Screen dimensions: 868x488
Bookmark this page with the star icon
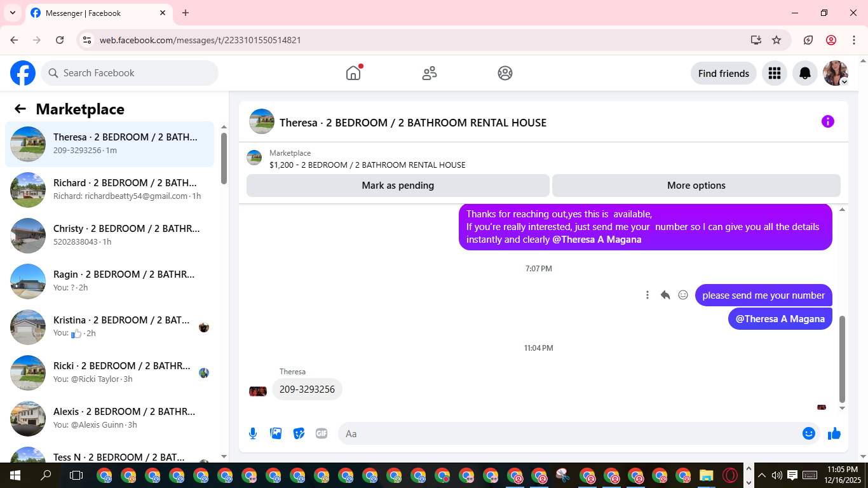776,40
